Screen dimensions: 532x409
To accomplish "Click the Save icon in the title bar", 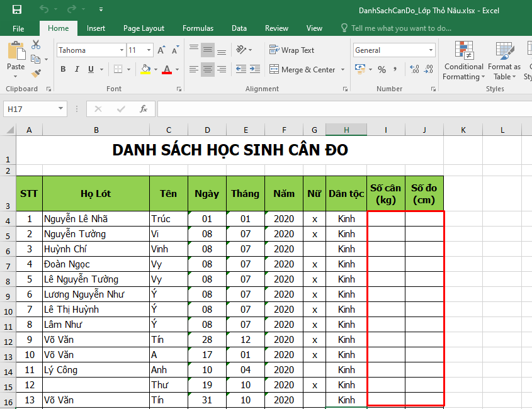I will [x=17, y=9].
